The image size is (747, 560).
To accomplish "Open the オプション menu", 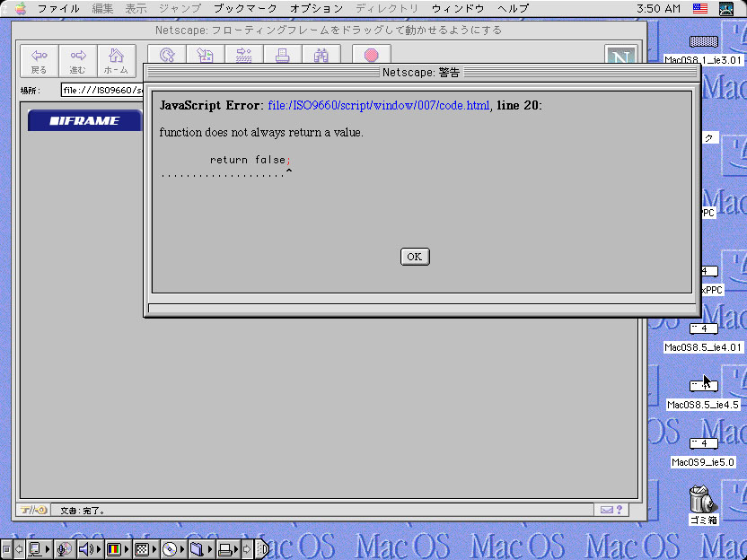I will [316, 9].
